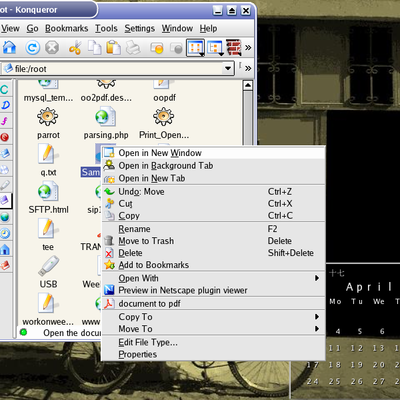Image resolution: width=400 pixels, height=400 pixels.
Task: Open the Tools menu
Action: click(106, 29)
